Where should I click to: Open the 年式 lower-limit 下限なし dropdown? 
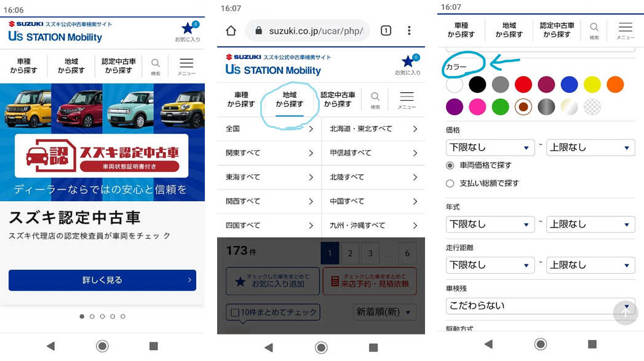point(490,224)
